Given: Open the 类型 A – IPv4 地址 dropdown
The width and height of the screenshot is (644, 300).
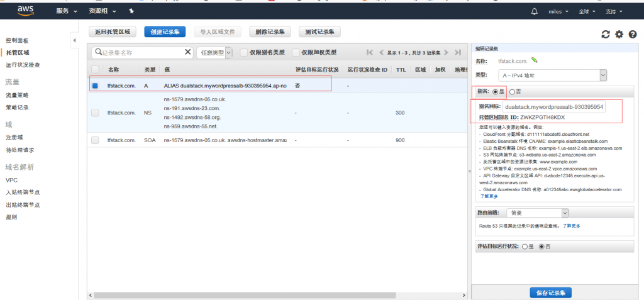Looking at the screenshot, I should tap(552, 75).
